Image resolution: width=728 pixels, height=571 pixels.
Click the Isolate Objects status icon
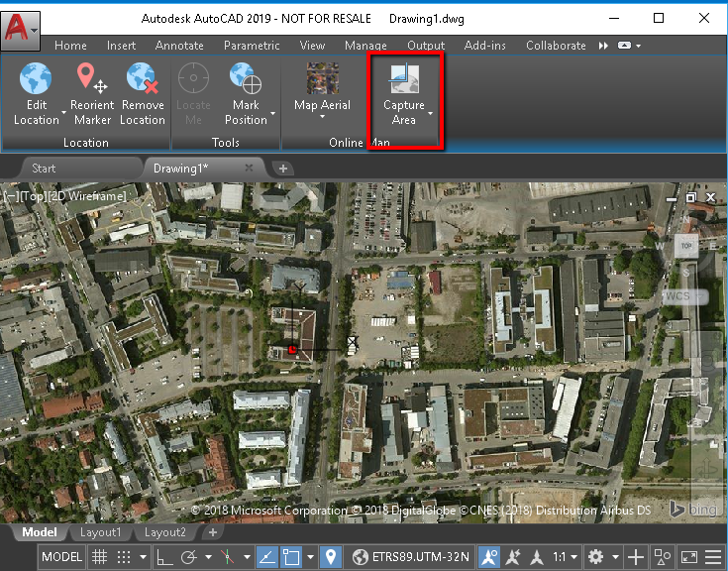(x=662, y=556)
